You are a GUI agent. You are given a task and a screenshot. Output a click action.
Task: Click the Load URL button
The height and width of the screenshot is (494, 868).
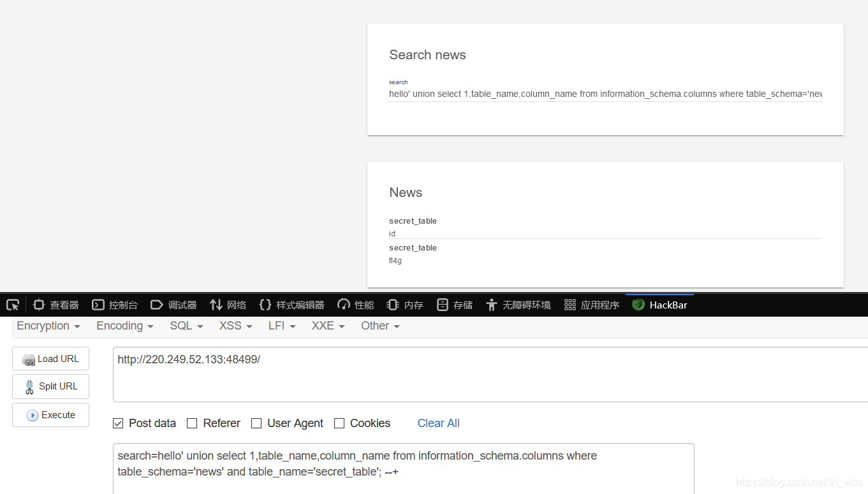tap(50, 359)
